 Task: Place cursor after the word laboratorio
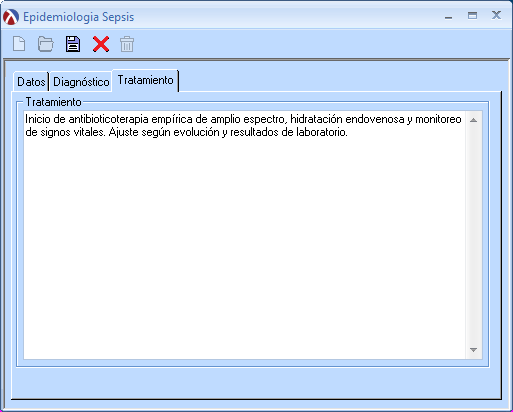[348, 132]
